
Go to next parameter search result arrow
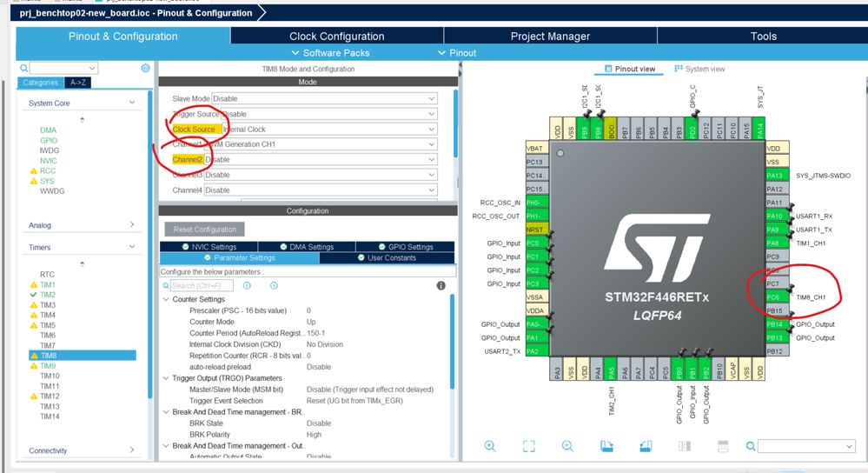pyautogui.click(x=274, y=286)
